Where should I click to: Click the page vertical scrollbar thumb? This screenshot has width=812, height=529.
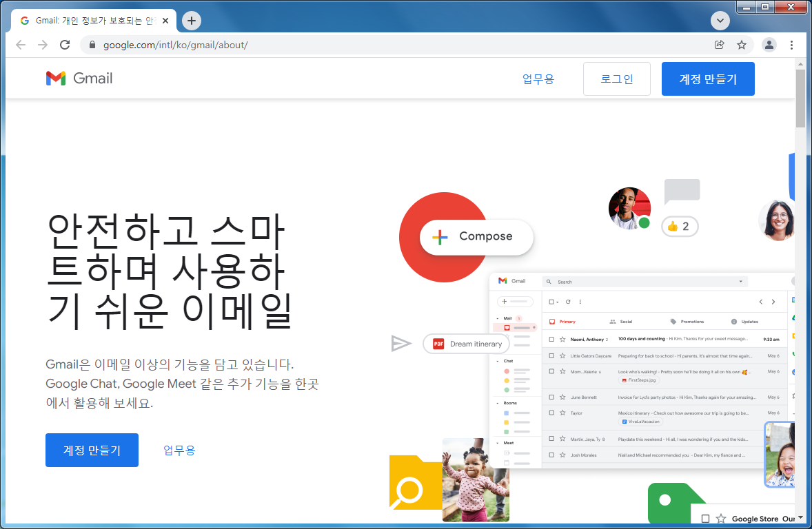[800, 98]
